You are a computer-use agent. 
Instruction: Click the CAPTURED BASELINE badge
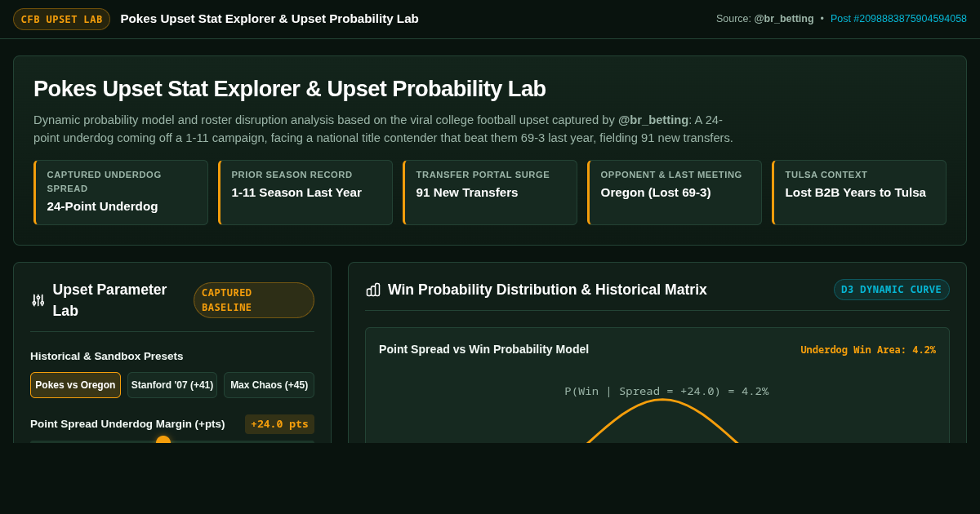point(254,300)
